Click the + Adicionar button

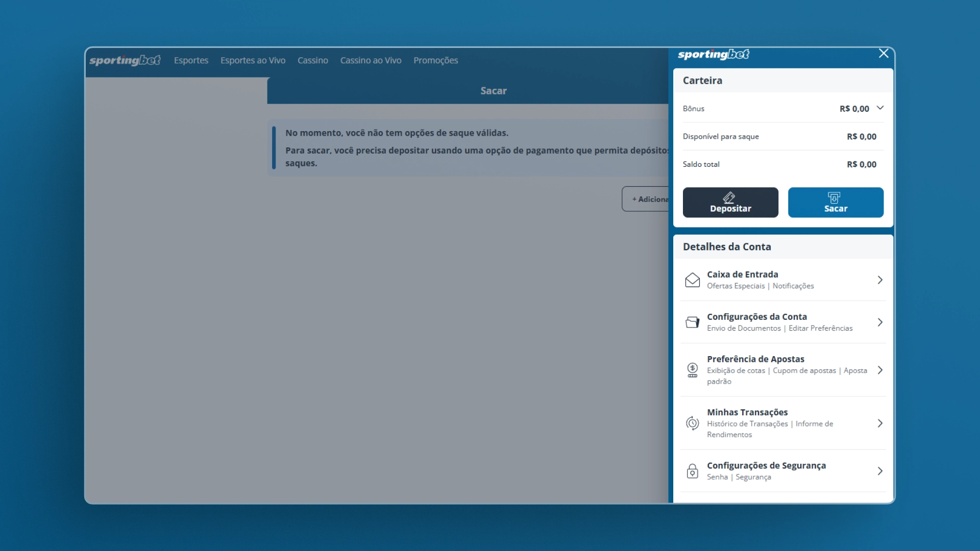click(x=646, y=199)
